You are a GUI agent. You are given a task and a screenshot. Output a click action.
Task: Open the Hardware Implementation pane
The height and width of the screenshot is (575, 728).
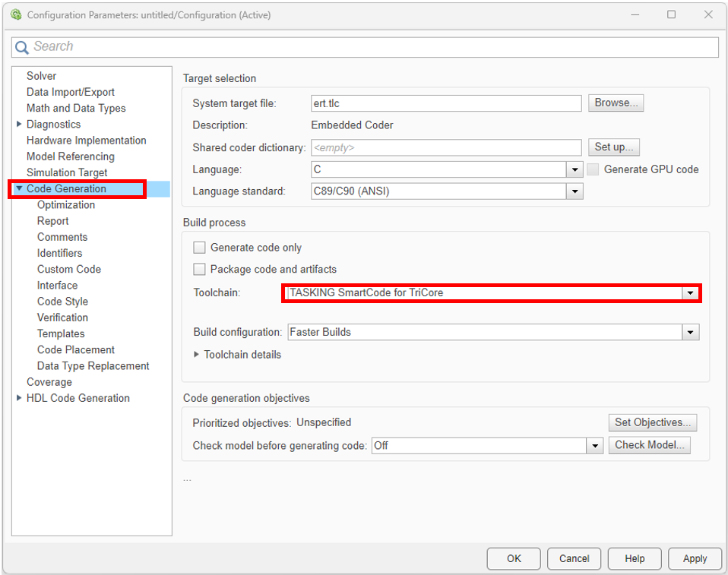(87, 141)
